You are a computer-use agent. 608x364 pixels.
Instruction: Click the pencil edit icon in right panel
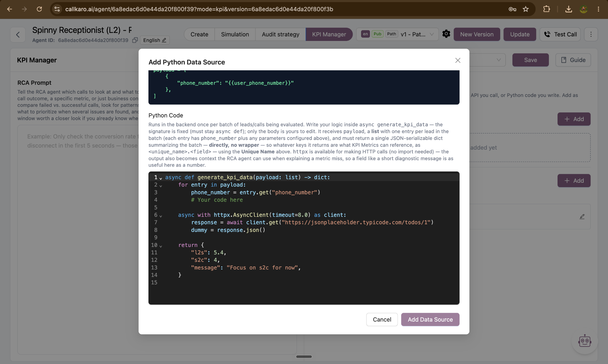point(582,217)
